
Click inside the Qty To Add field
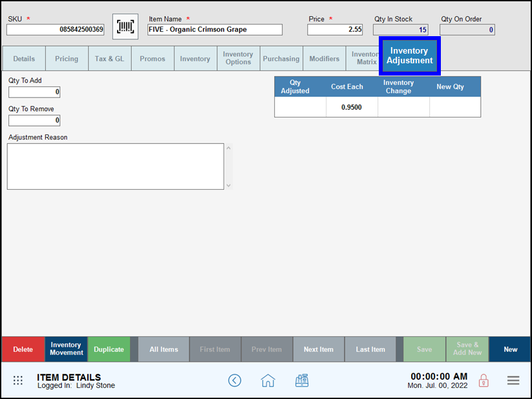pos(34,92)
